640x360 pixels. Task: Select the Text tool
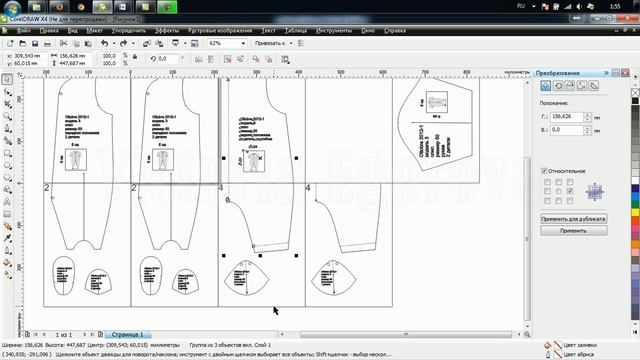tap(7, 202)
